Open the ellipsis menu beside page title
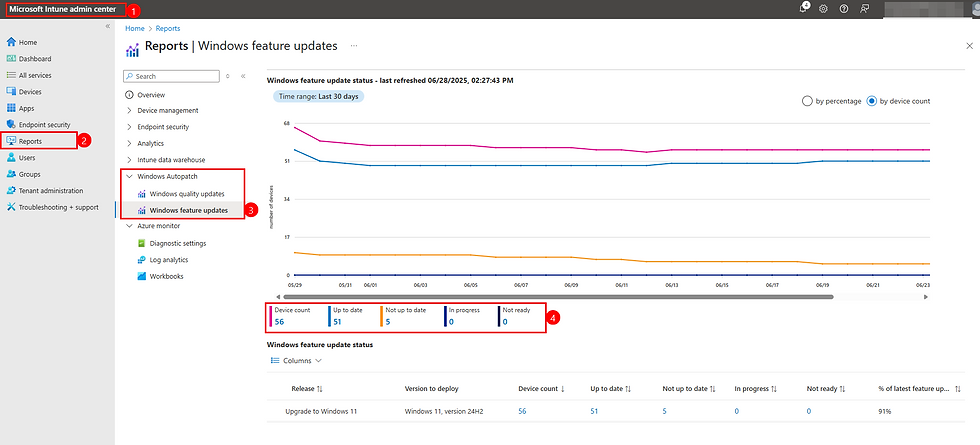 tap(354, 46)
